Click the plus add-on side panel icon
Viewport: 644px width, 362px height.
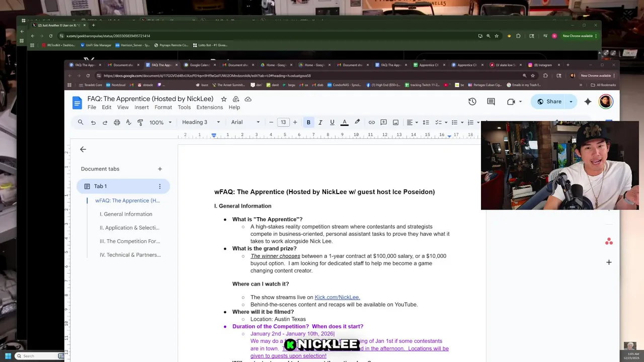pos(609,262)
